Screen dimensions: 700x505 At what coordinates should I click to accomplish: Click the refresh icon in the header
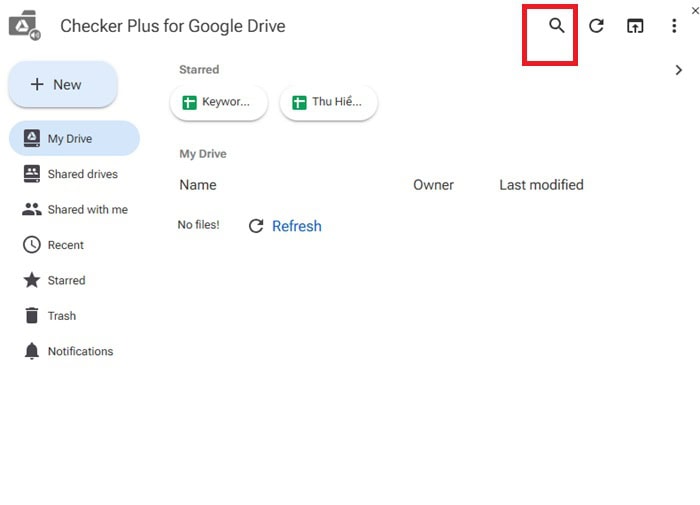coord(596,26)
